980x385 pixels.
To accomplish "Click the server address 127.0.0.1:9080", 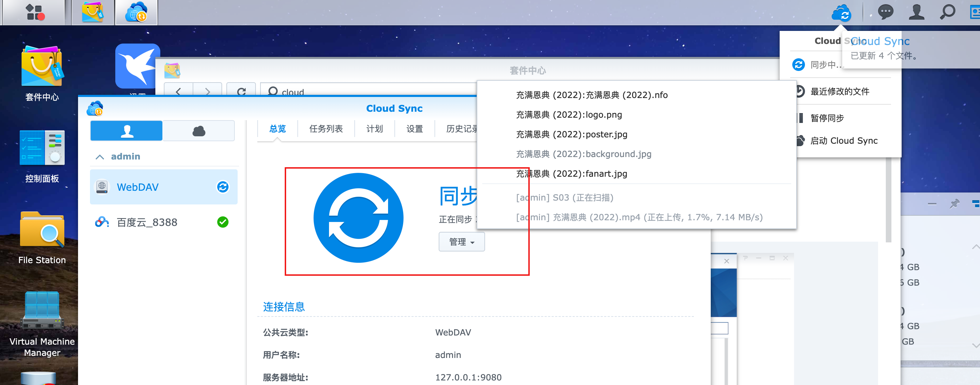I will pyautogui.click(x=468, y=377).
